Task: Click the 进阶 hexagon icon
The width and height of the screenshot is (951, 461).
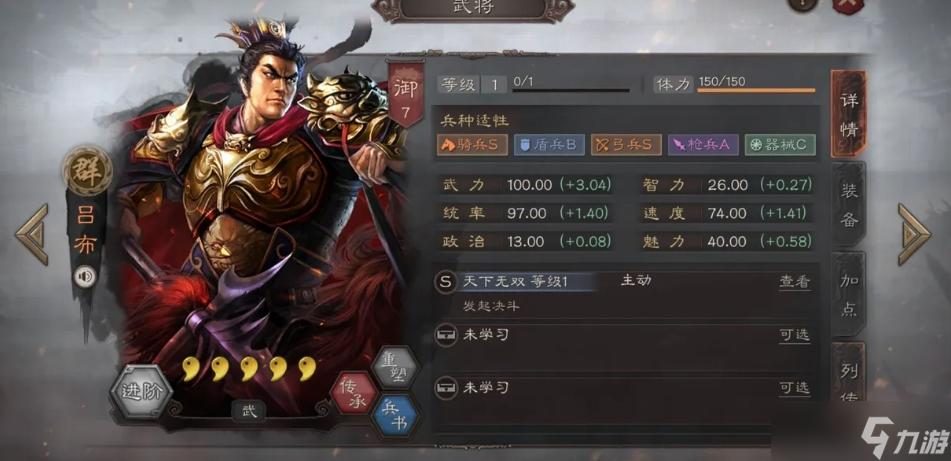Action: (141, 391)
